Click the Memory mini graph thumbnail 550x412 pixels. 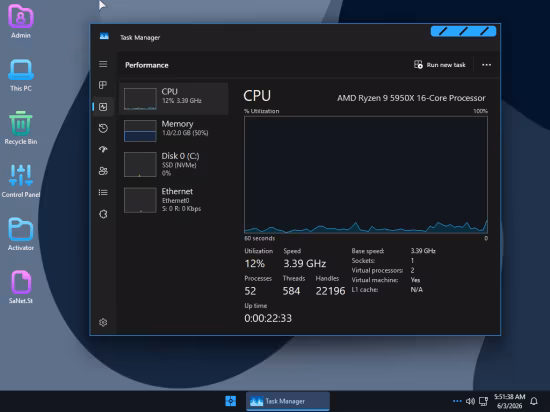pyautogui.click(x=140, y=131)
